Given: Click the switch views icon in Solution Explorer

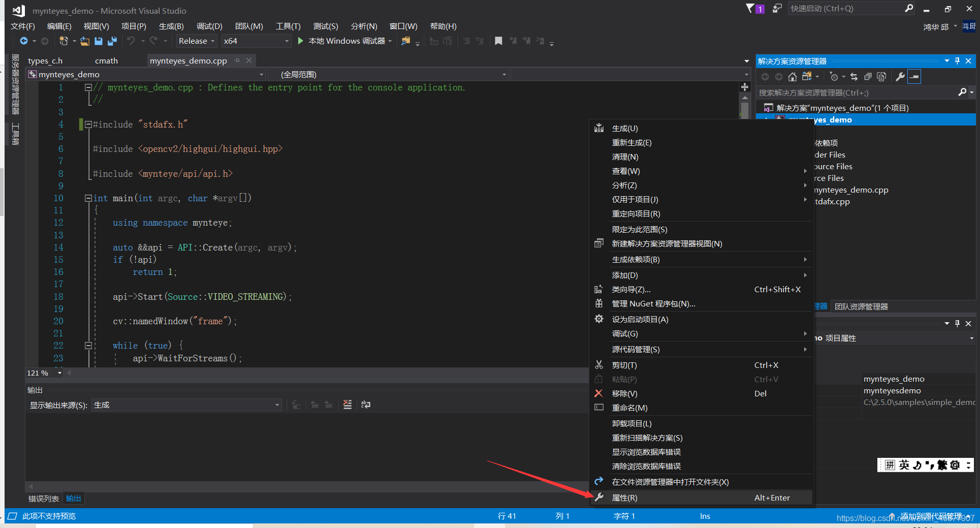Looking at the screenshot, I should 807,77.
